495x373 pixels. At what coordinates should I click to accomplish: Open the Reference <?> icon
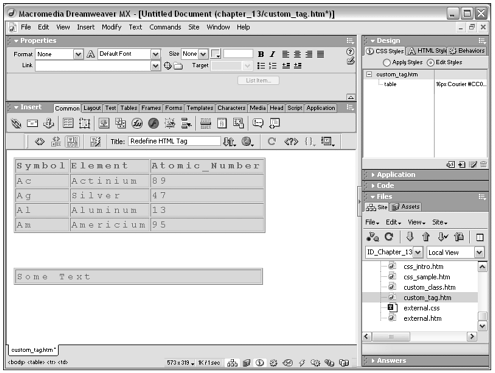click(x=291, y=142)
